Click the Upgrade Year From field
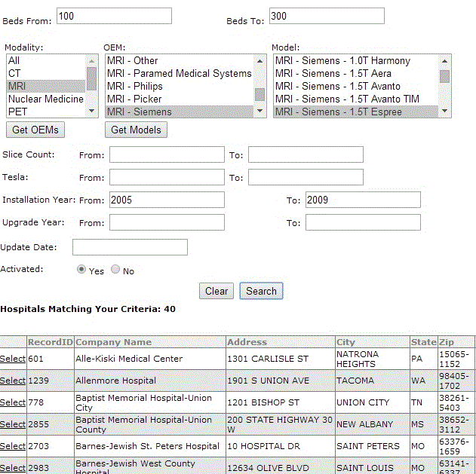The height and width of the screenshot is (474, 476). (x=167, y=222)
